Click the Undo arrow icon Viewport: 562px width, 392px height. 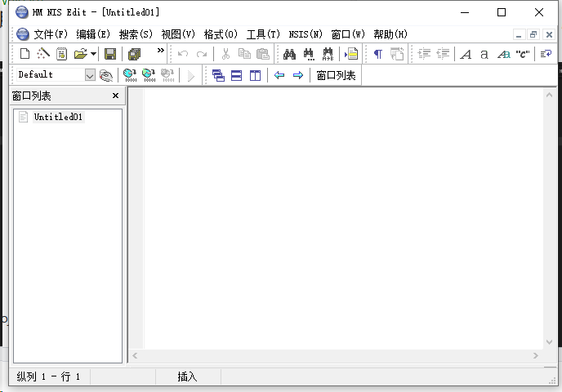click(x=183, y=54)
